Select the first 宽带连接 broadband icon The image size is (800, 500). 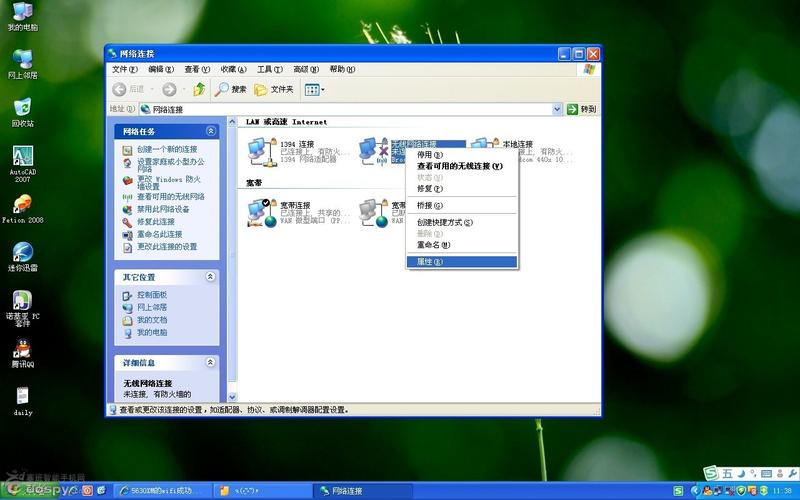click(x=263, y=212)
